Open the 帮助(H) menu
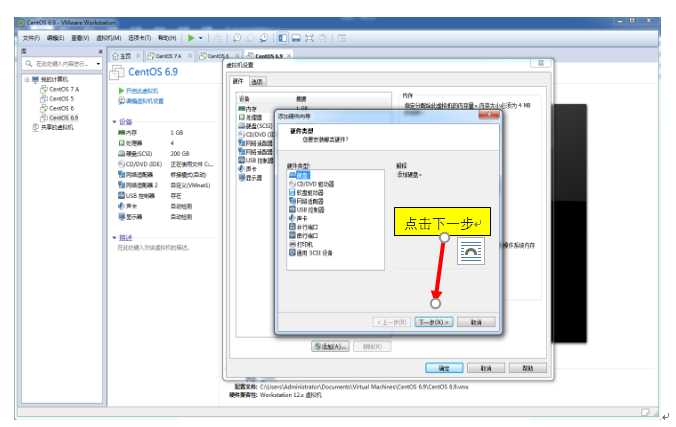This screenshot has height=427, width=676. 167,38
